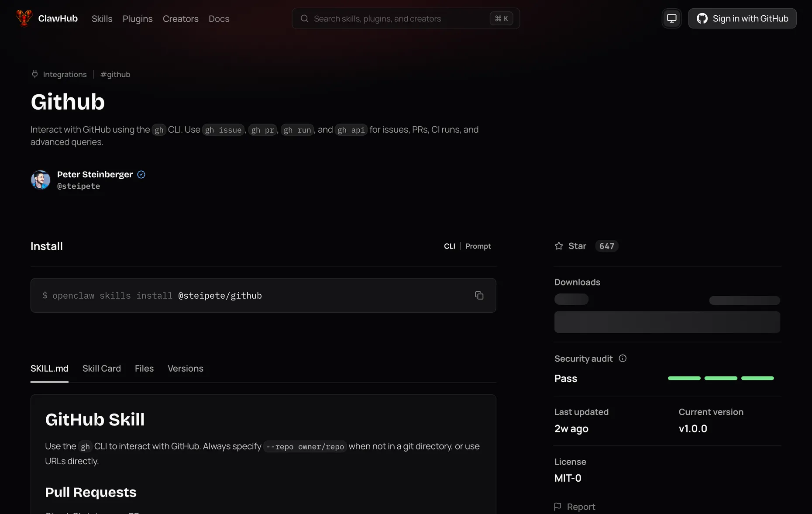Click the openclaw skills install command text

click(x=152, y=296)
